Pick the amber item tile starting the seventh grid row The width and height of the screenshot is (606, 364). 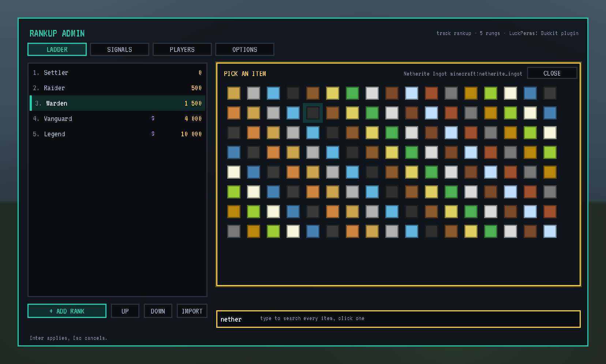(234, 212)
